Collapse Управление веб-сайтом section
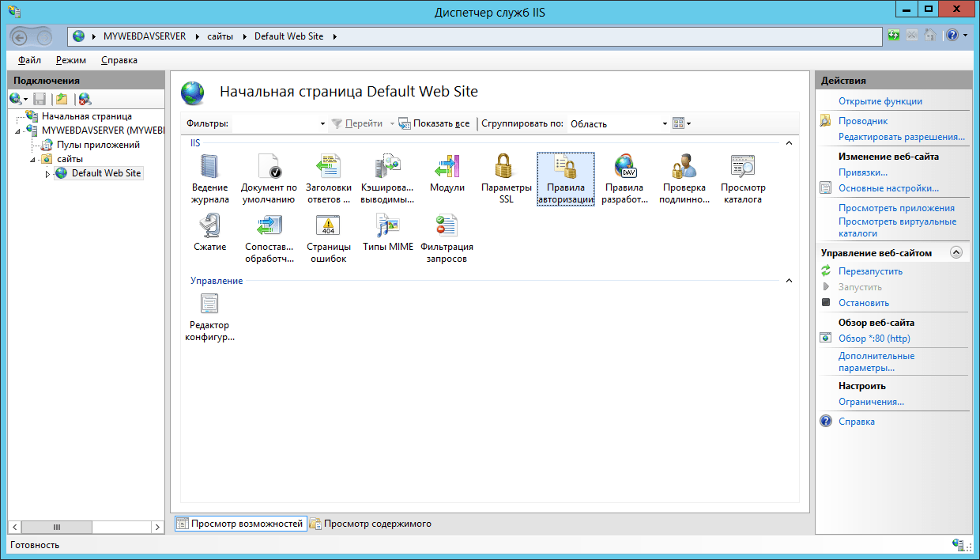980x560 pixels. coord(956,252)
